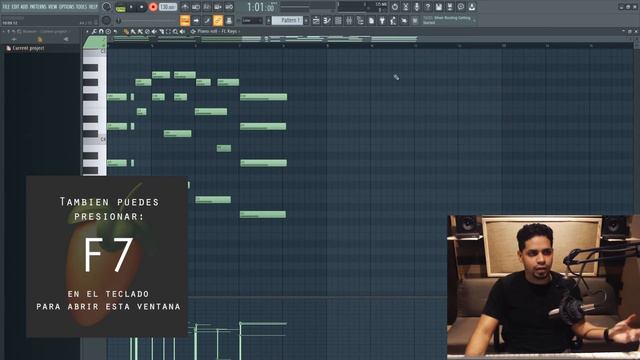Image resolution: width=640 pixels, height=360 pixels.
Task: Select the Slice tool in piano roll
Action: point(161,31)
